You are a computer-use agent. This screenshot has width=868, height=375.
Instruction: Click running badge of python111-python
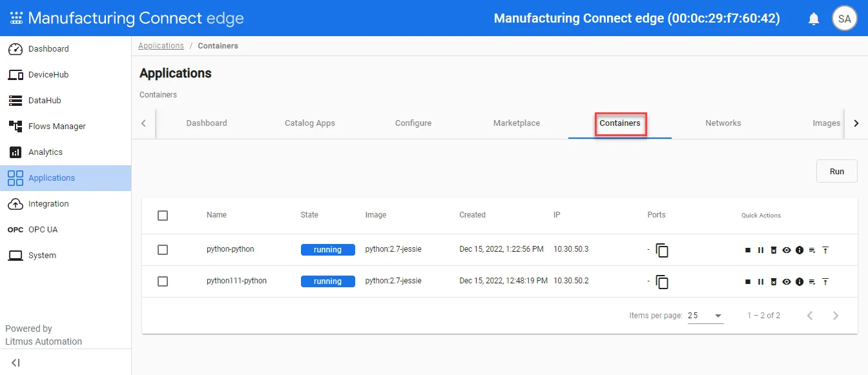[x=327, y=281]
